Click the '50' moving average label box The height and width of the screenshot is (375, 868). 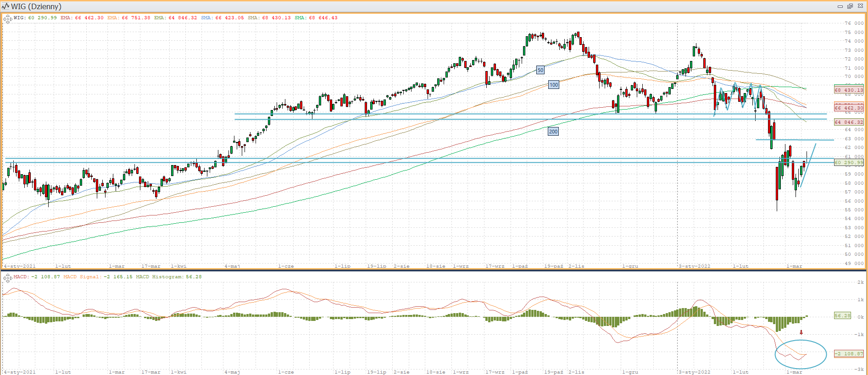tap(540, 70)
